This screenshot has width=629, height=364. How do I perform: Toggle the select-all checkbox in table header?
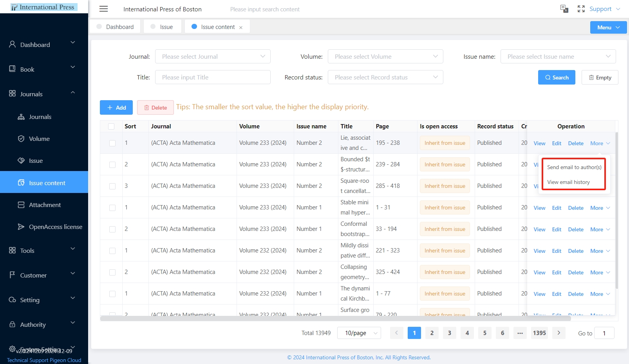click(x=111, y=126)
